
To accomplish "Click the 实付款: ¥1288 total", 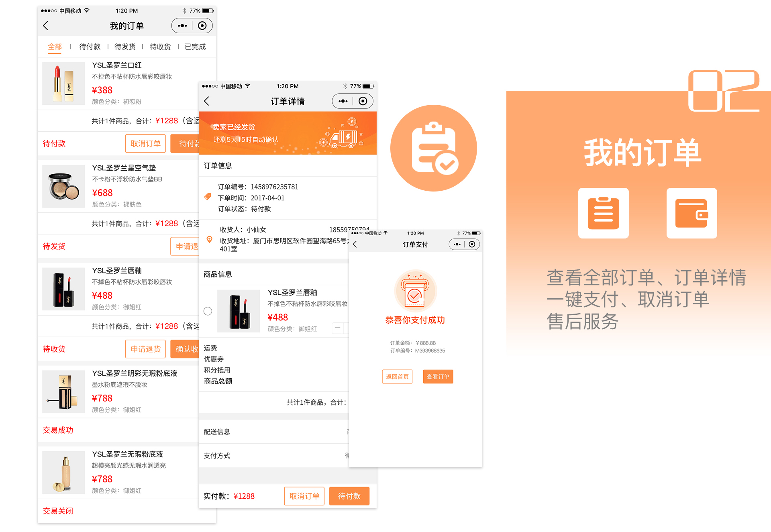I will point(229,496).
